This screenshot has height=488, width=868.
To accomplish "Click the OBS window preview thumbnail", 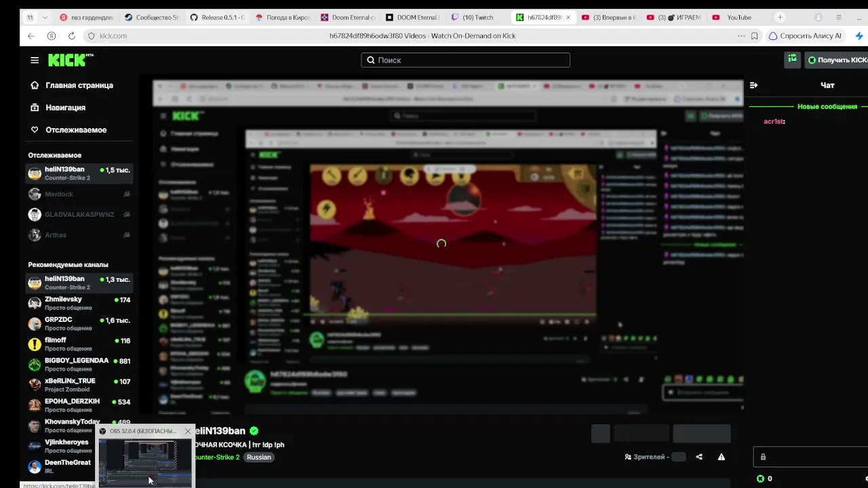I will 146,462.
